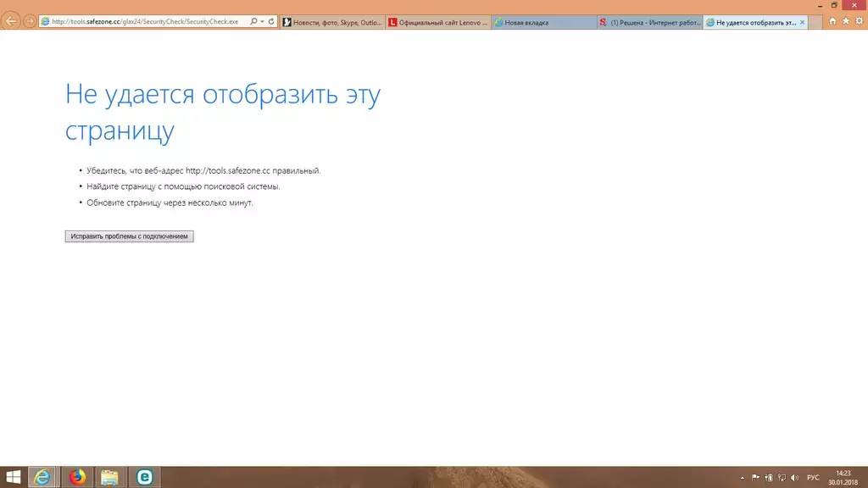Switch to the Новости, фото, Skype tab
Screen dimensions: 868x488
pyautogui.click(x=332, y=22)
